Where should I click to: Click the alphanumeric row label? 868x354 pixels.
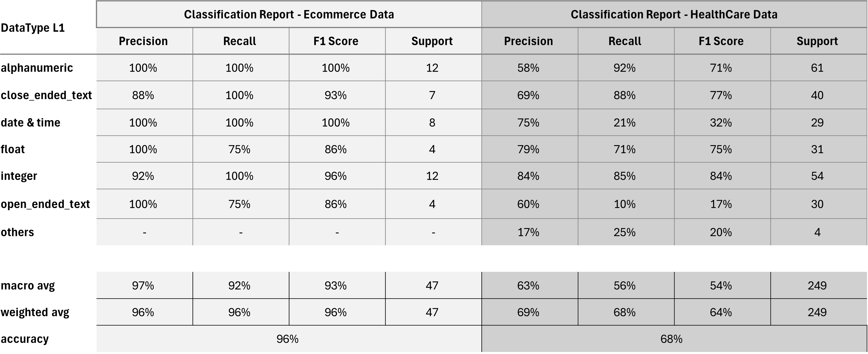coord(37,68)
